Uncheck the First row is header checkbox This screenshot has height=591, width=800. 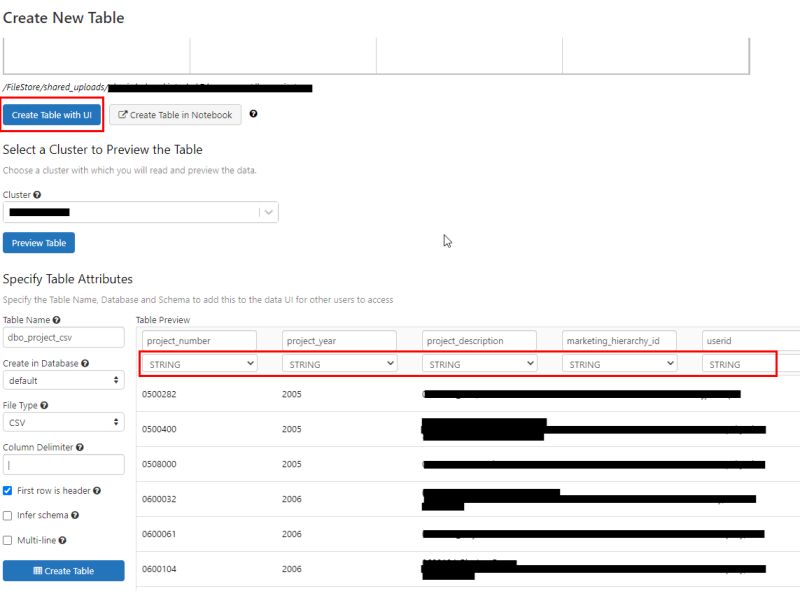click(x=8, y=490)
